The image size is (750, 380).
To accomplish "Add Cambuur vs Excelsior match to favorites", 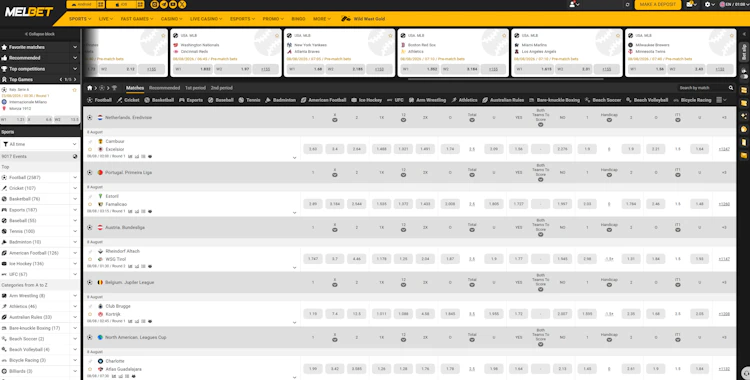I will coord(89,149).
